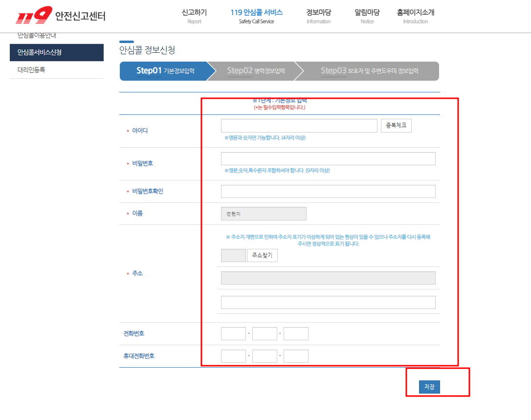Open the 신고하기 Report menu

coord(194,16)
